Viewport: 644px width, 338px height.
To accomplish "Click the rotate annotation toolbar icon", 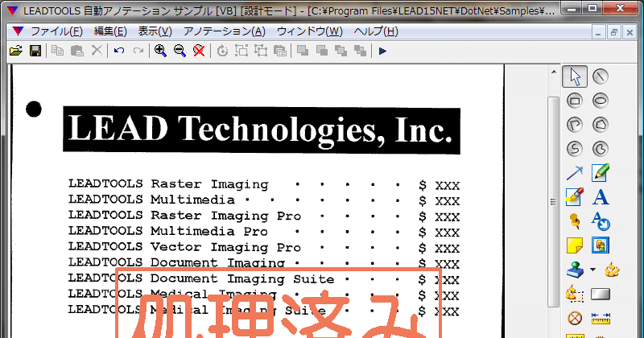I will 222,51.
